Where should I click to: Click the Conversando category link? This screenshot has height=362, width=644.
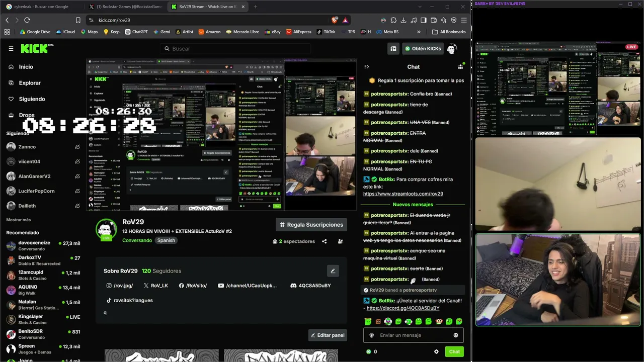click(137, 240)
